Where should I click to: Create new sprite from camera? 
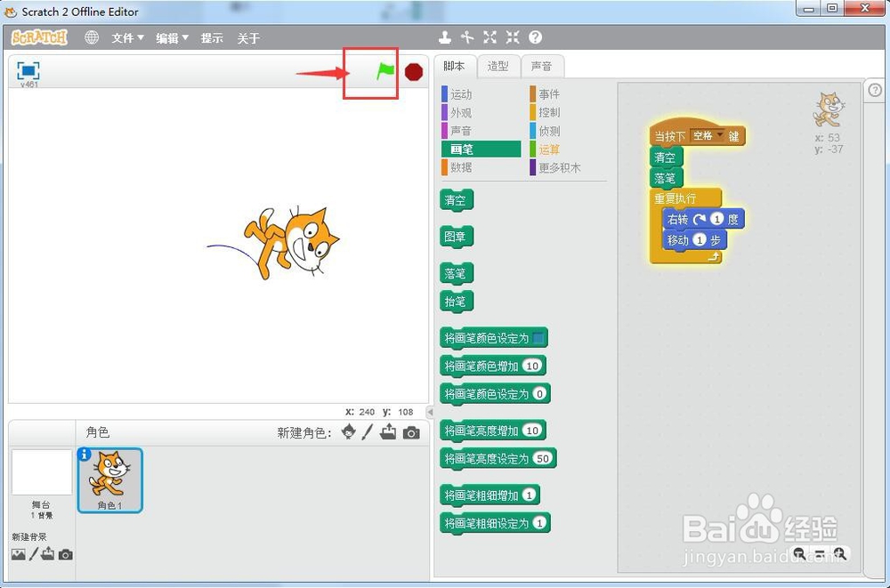tap(411, 433)
